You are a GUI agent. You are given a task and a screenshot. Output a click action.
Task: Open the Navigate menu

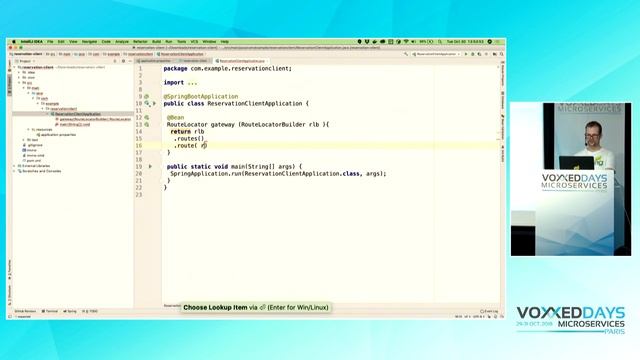click(89, 42)
